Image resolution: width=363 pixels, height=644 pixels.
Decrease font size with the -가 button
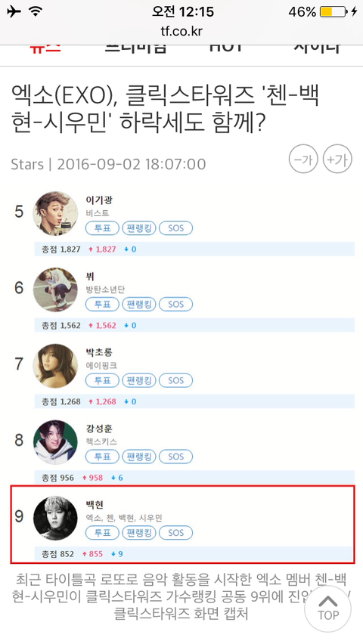[x=303, y=159]
